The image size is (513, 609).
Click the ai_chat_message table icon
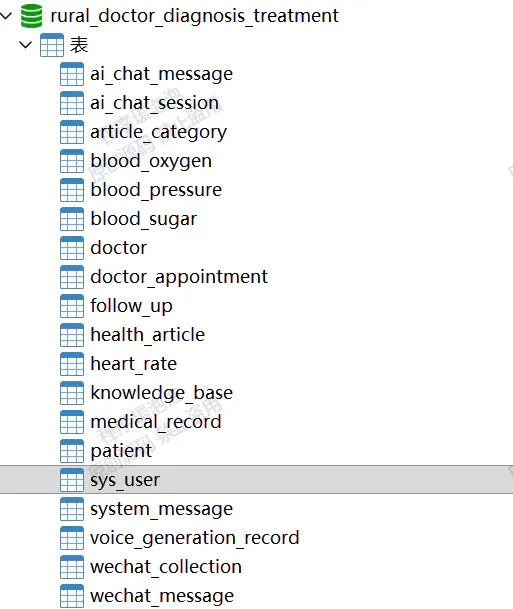click(x=72, y=74)
